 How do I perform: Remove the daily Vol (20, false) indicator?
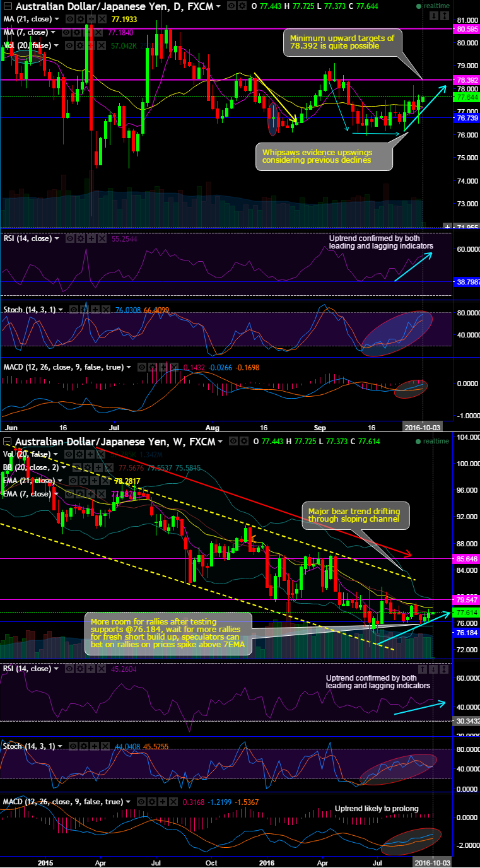click(x=102, y=45)
